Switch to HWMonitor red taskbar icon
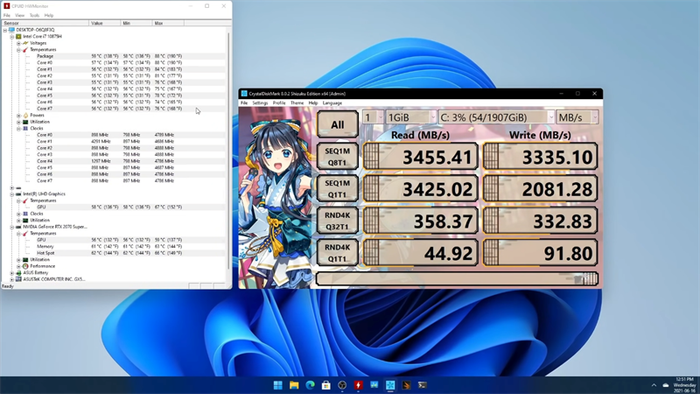This screenshot has height=394, width=700. (x=358, y=385)
